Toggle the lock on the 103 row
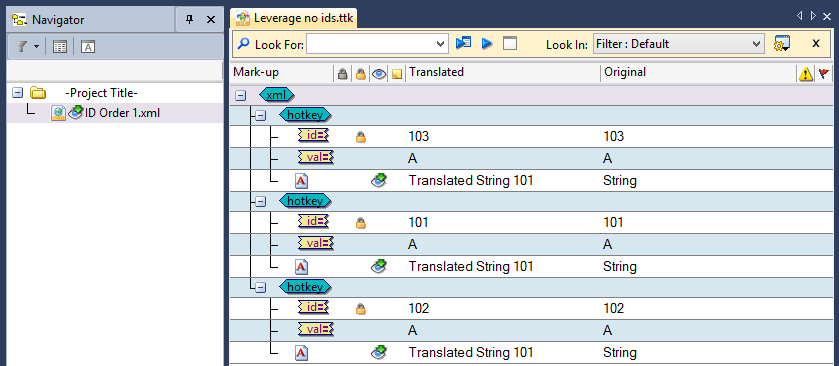 tap(361, 138)
